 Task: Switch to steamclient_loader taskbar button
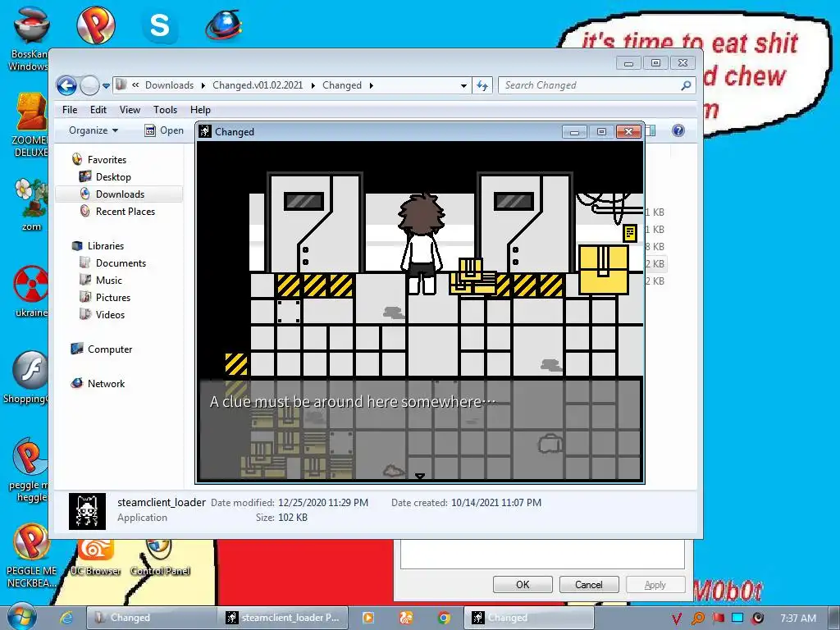point(283,618)
